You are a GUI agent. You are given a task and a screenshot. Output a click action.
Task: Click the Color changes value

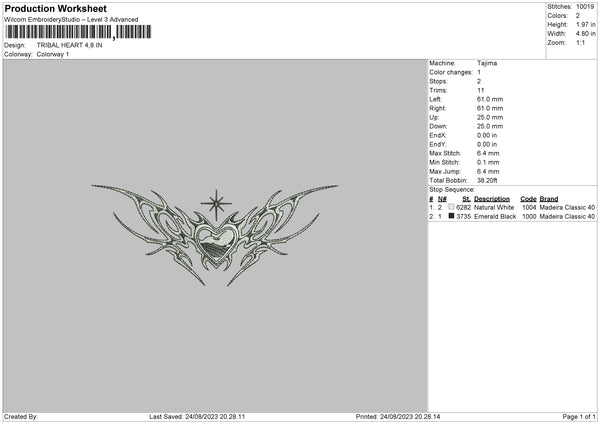click(479, 72)
